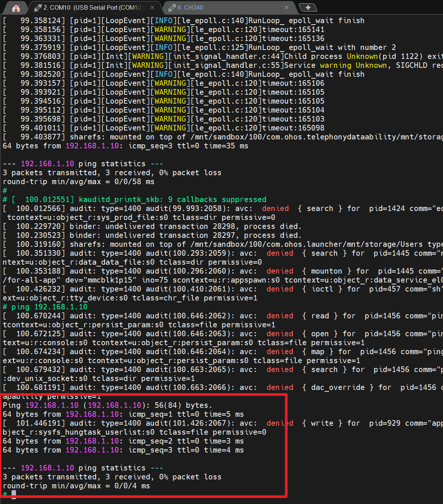Click the sharefs line for com.ohos.launcher
This screenshot has height=504, width=443.
pyautogui.click(x=223, y=244)
